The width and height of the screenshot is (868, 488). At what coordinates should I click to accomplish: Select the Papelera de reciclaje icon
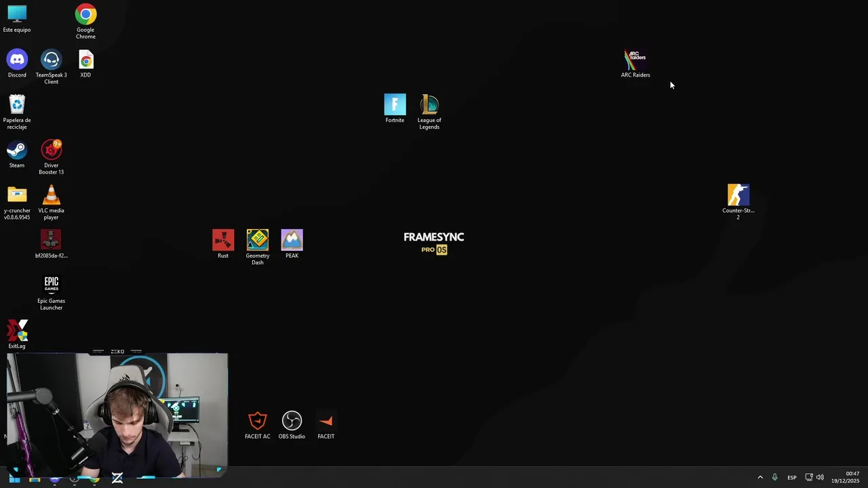click(x=17, y=112)
